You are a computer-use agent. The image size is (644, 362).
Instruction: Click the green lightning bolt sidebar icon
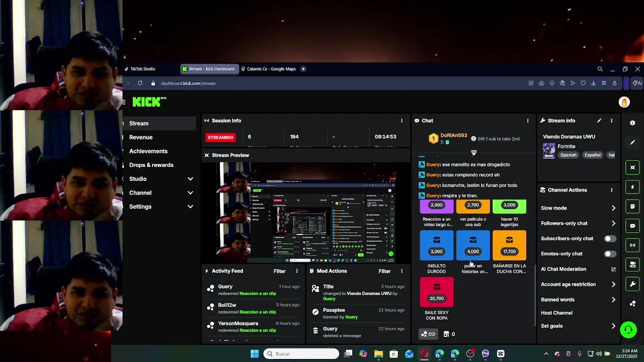632,187
